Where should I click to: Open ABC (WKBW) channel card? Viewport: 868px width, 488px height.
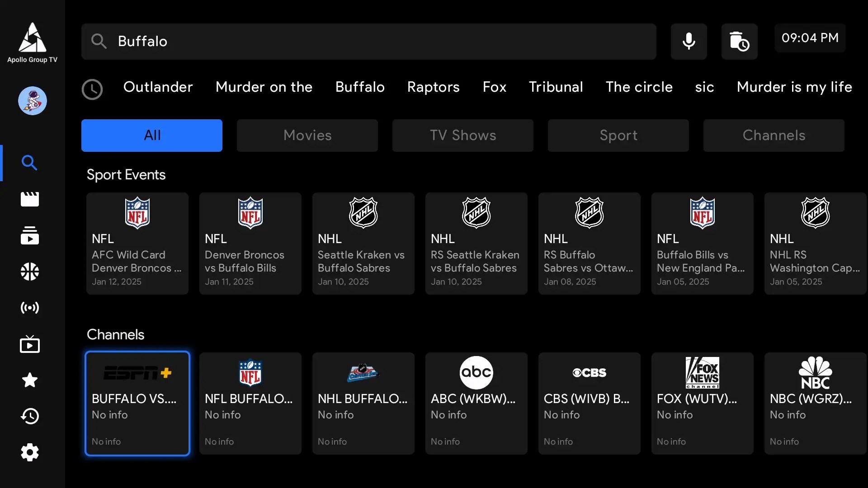coord(476,404)
